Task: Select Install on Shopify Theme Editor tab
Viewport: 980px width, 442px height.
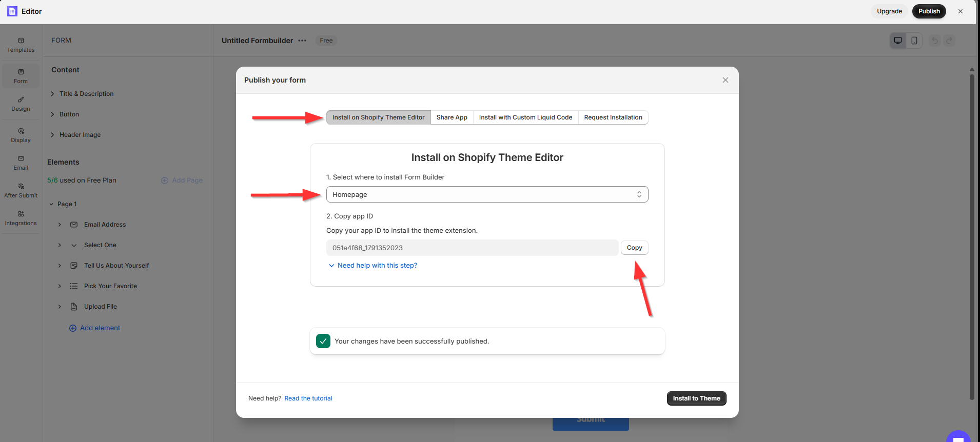Action: coord(379,117)
